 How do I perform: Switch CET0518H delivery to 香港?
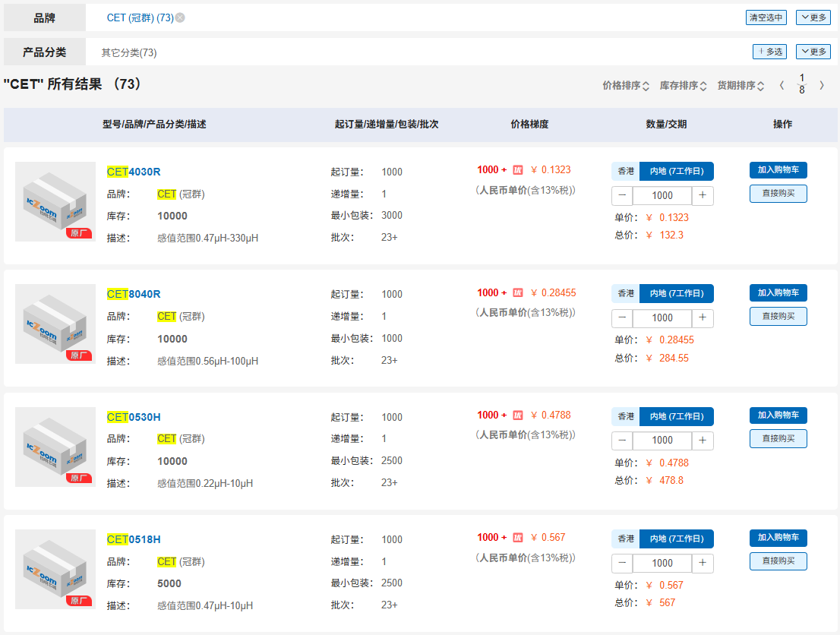pyautogui.click(x=625, y=539)
